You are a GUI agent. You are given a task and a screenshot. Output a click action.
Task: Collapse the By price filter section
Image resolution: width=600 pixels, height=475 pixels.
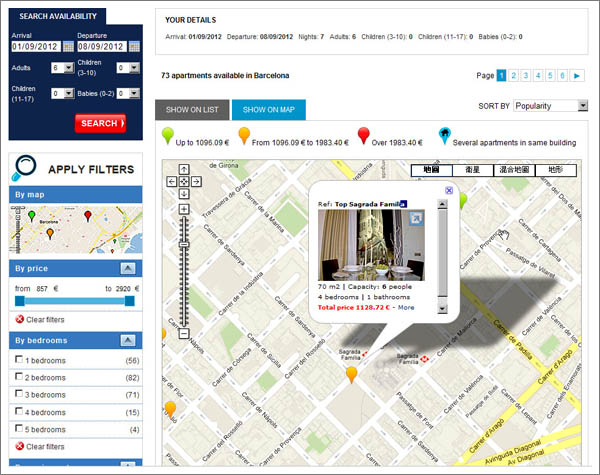(128, 268)
